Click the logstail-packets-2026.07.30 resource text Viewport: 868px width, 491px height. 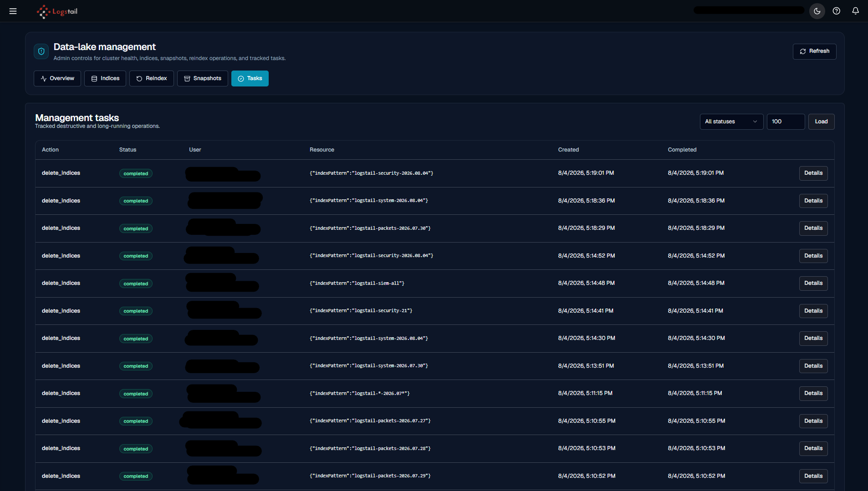[370, 228]
